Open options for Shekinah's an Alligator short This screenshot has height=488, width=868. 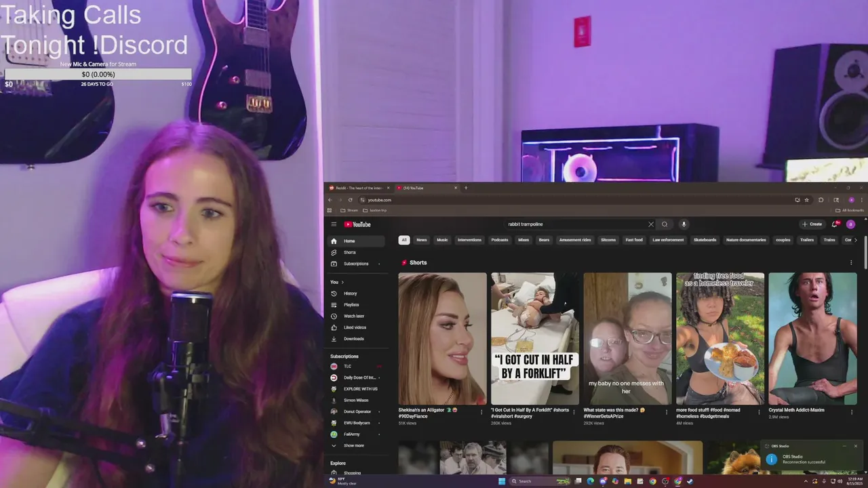coord(481,412)
